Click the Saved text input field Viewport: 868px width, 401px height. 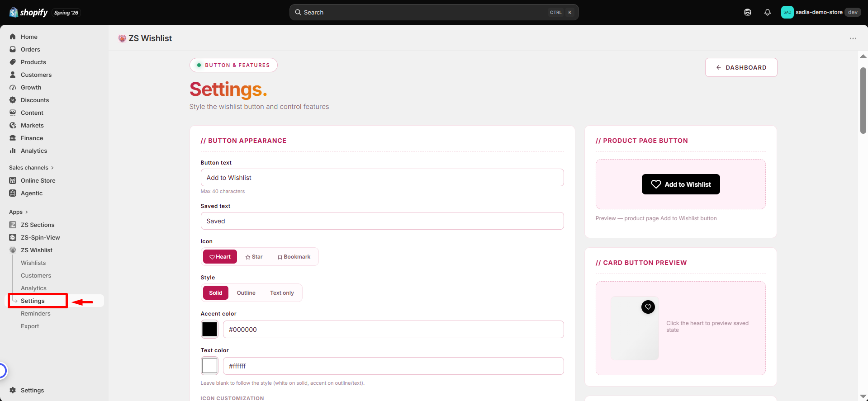(x=382, y=221)
